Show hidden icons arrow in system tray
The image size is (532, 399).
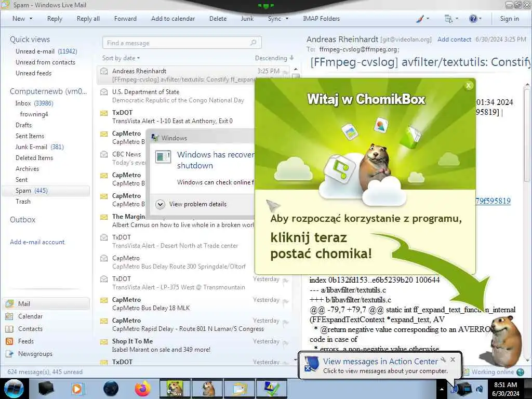(x=442, y=389)
